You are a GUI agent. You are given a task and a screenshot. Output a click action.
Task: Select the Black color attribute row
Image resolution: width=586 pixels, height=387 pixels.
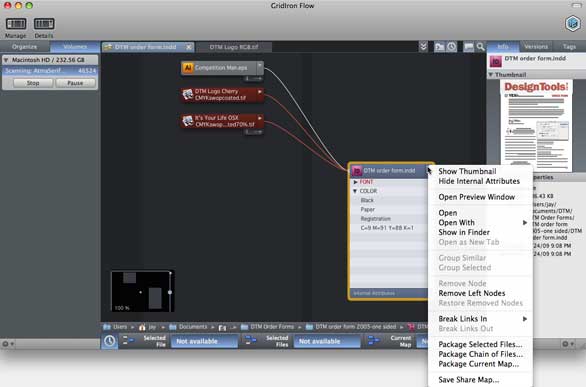pos(388,200)
